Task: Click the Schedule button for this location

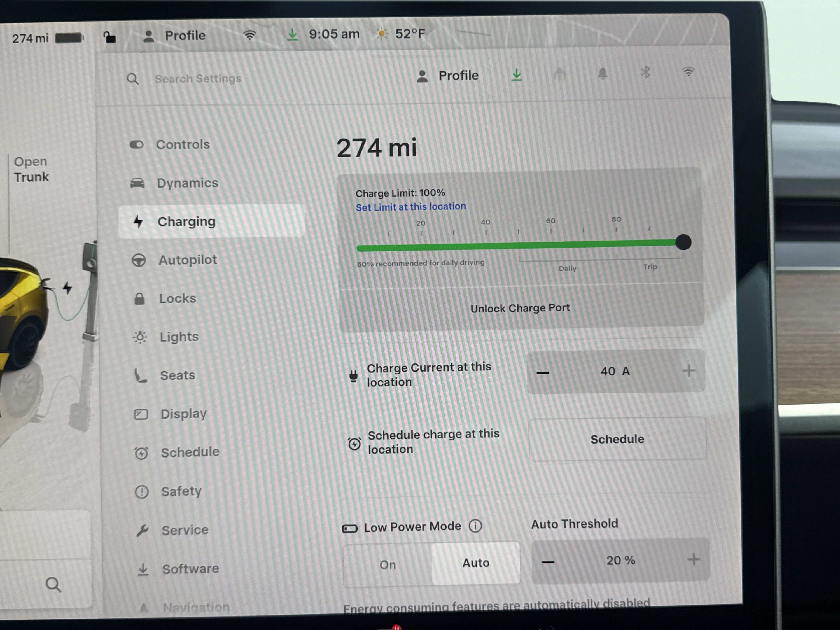Action: pyautogui.click(x=617, y=439)
